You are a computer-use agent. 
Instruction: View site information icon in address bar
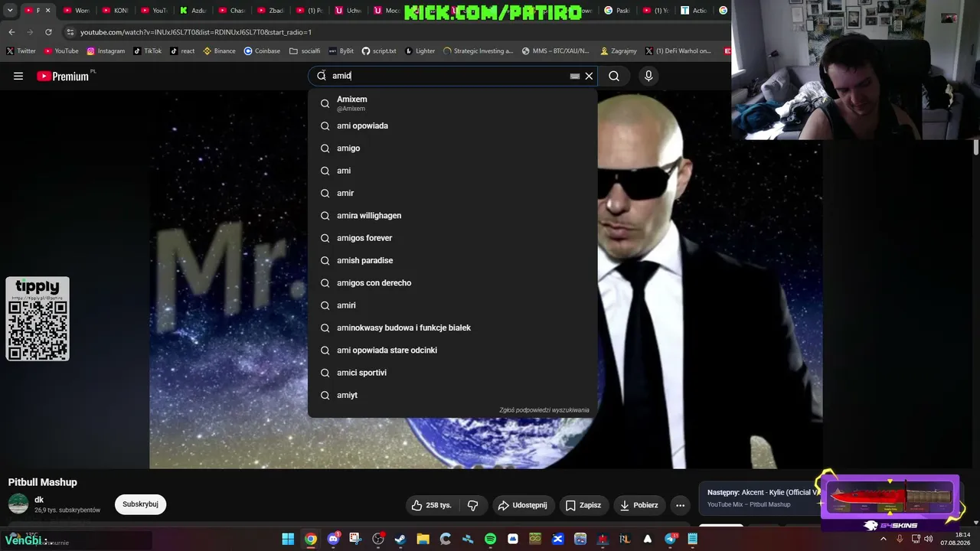(70, 32)
